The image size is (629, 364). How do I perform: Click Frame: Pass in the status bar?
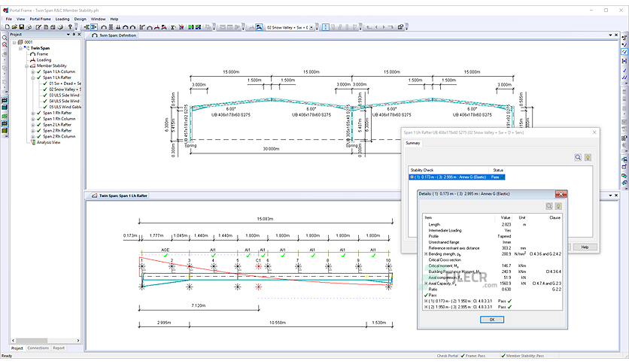point(473,356)
